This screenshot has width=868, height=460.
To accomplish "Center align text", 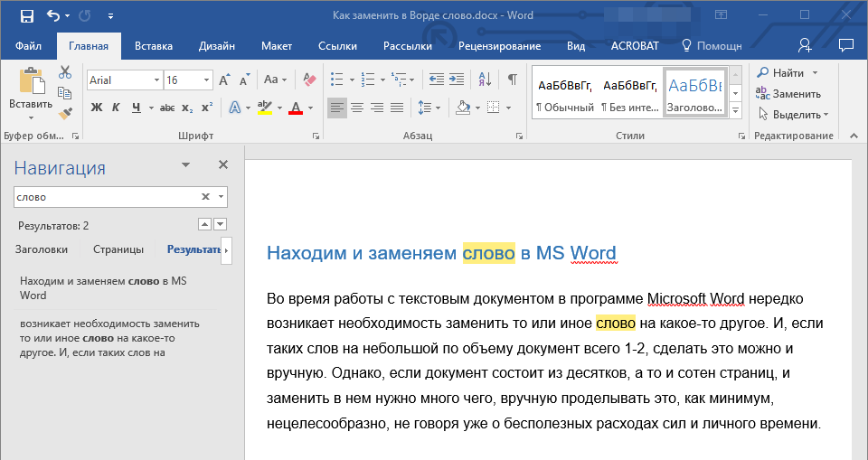I will [x=357, y=108].
